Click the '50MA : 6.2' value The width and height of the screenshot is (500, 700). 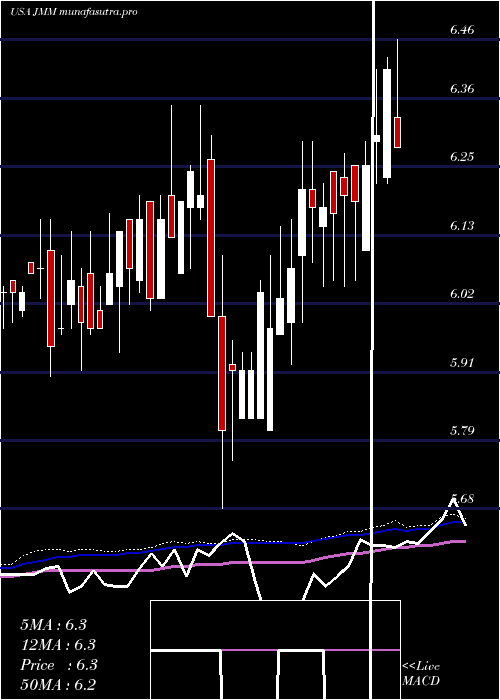coord(58,685)
